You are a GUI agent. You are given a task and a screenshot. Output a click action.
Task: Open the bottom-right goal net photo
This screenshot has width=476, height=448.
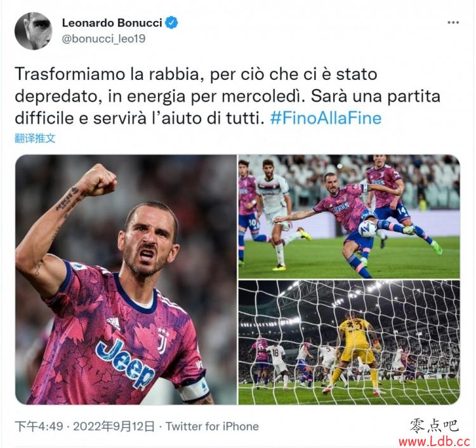[349, 343]
